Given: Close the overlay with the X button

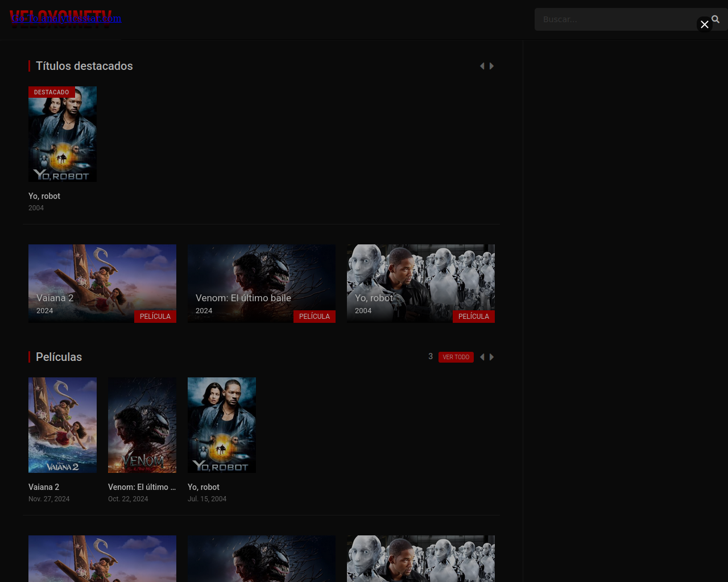Looking at the screenshot, I should tap(705, 24).
